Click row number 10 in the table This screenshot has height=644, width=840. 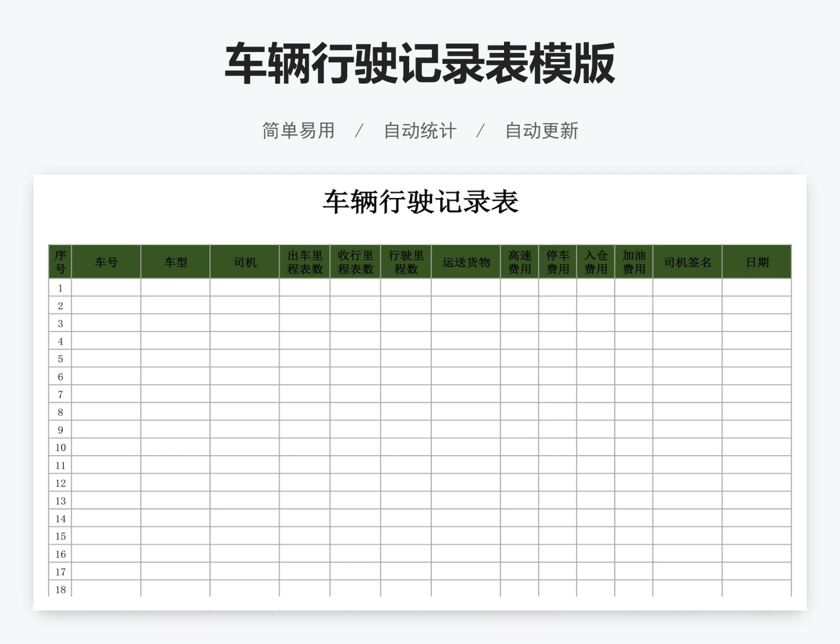(60, 448)
